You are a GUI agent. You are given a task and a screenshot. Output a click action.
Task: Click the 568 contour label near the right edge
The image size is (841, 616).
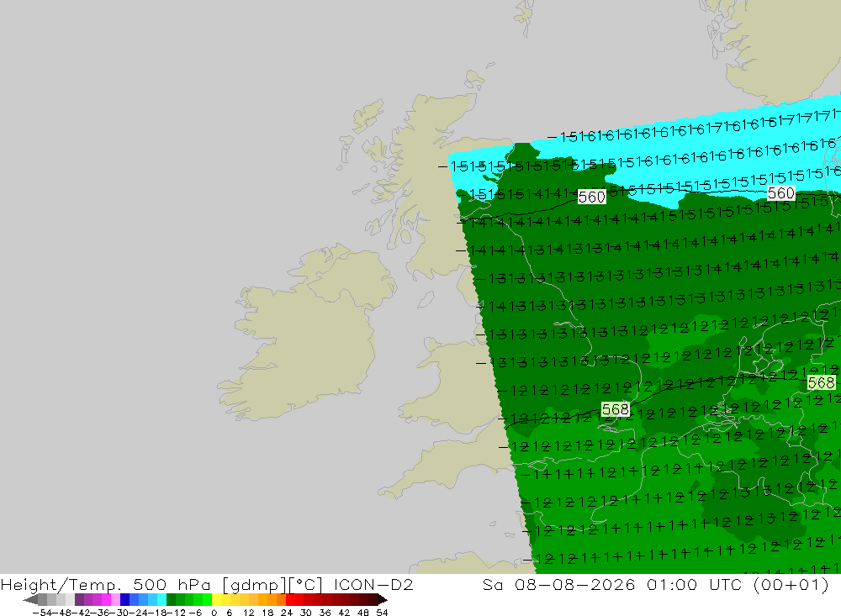[821, 382]
